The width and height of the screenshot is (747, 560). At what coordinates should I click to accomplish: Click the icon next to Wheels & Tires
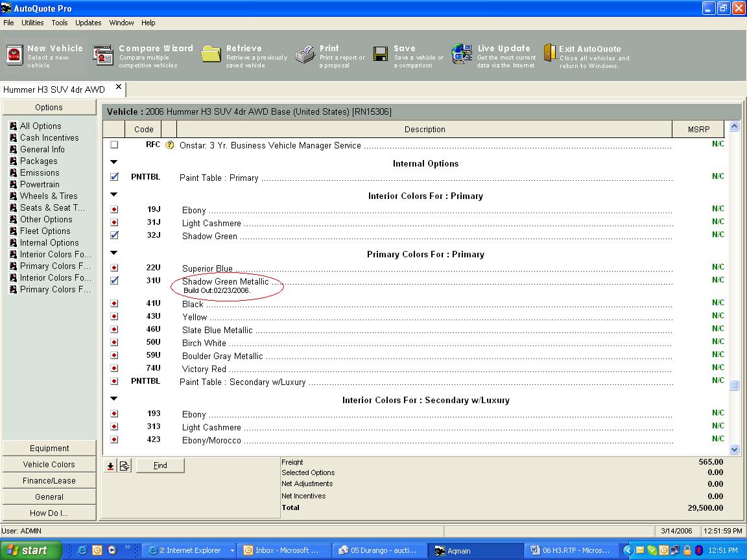click(14, 196)
